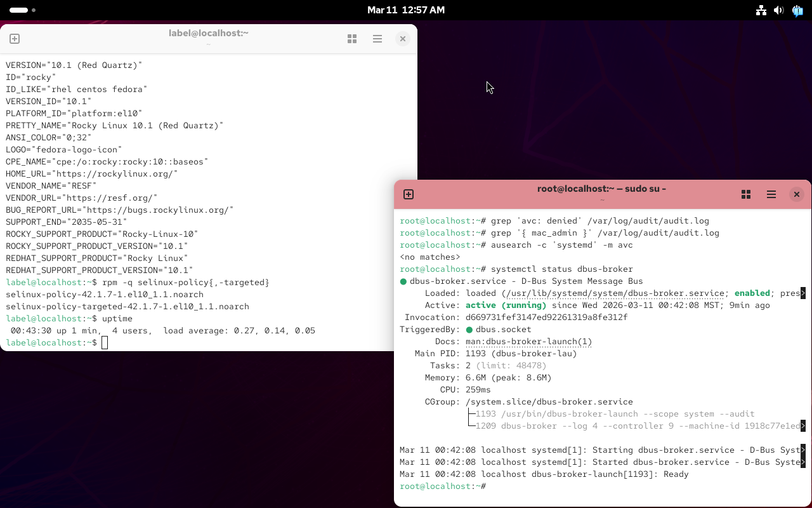Image resolution: width=812 pixels, height=508 pixels.
Task: Click truncation arrow at end of Loaded line
Action: 803,293
